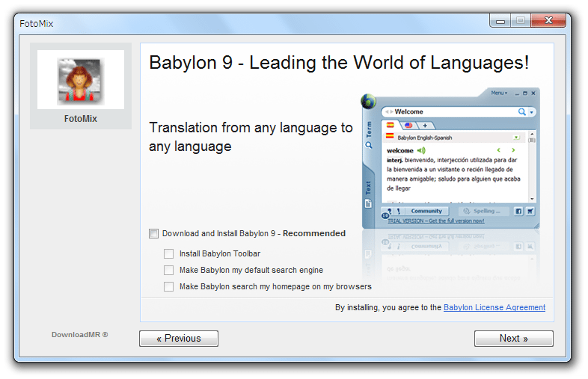
Task: Click the Facebook icon in Babylon footer
Action: (x=518, y=212)
